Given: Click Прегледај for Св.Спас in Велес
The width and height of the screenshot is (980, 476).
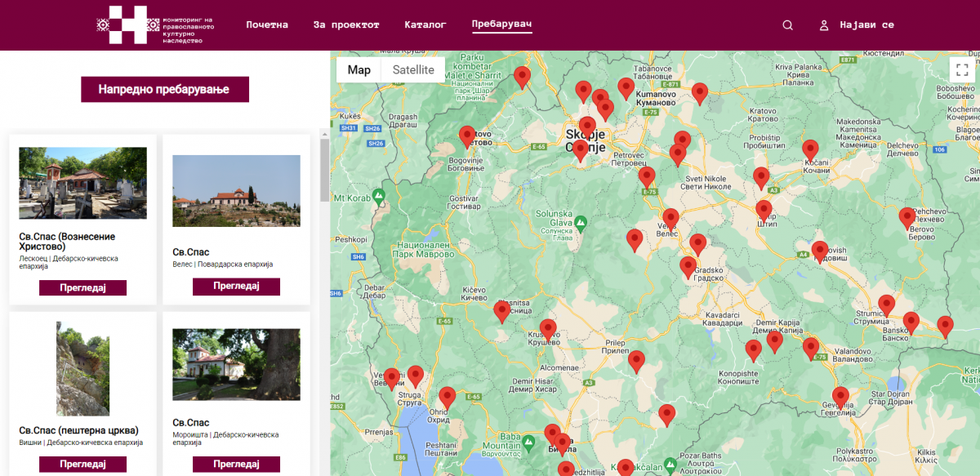Looking at the screenshot, I should coord(236,287).
